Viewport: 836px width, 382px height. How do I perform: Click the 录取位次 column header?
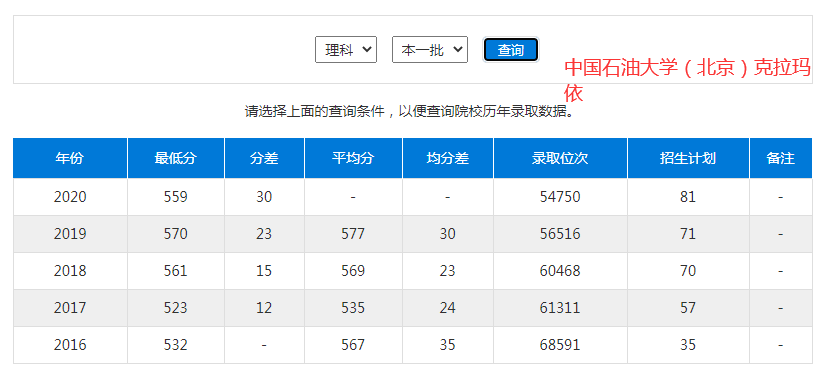[x=560, y=158]
